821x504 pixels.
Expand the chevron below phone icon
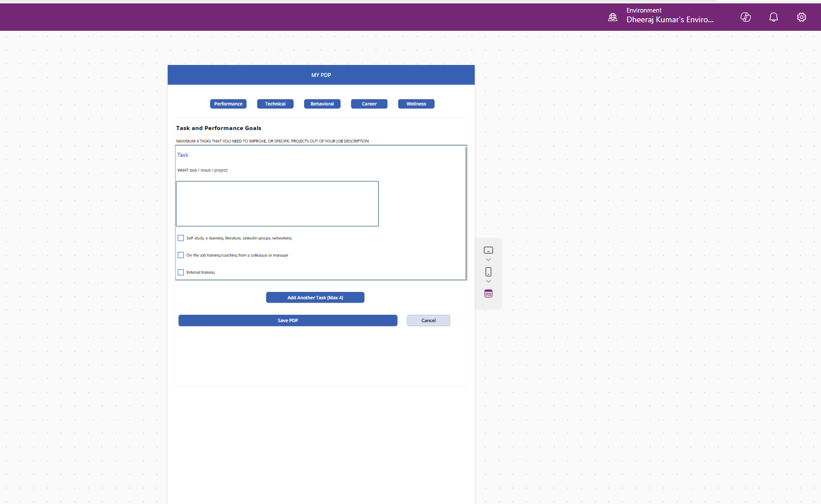point(488,282)
